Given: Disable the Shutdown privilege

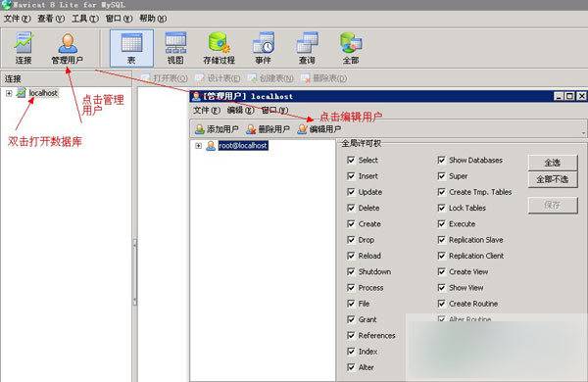Looking at the screenshot, I should point(351,271).
